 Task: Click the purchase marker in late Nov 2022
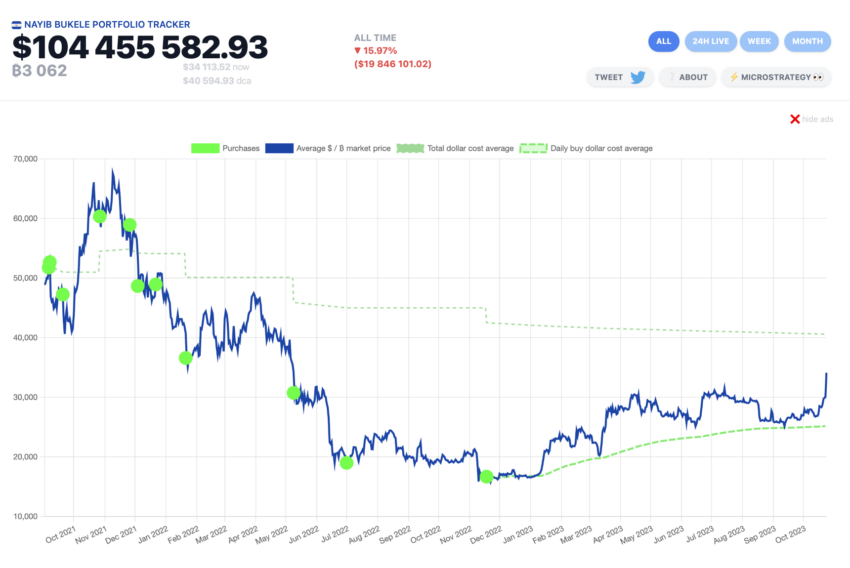click(486, 476)
